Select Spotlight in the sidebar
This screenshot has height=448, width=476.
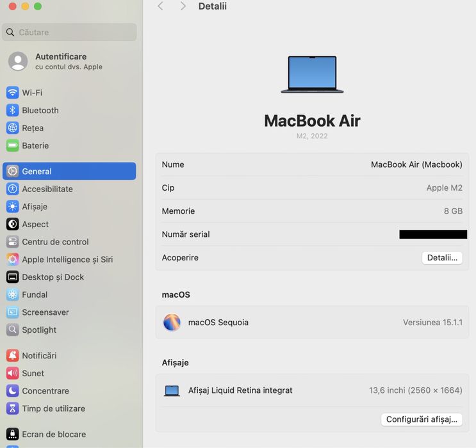(69, 330)
